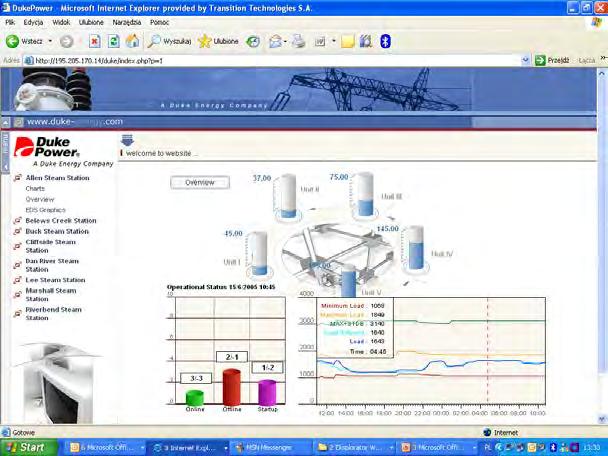Click the Lee Steam Station icon

[x=17, y=280]
